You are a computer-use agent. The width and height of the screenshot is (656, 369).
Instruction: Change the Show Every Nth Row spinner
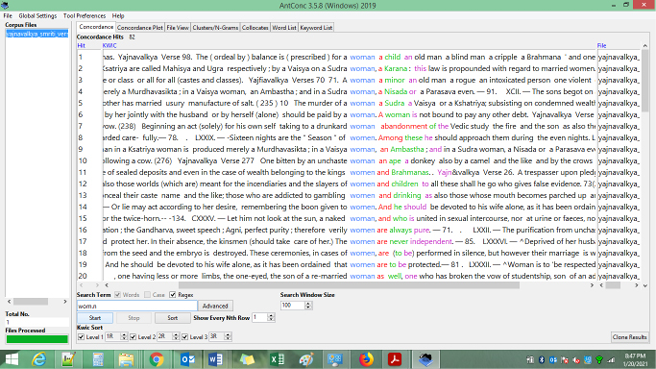(x=271, y=318)
